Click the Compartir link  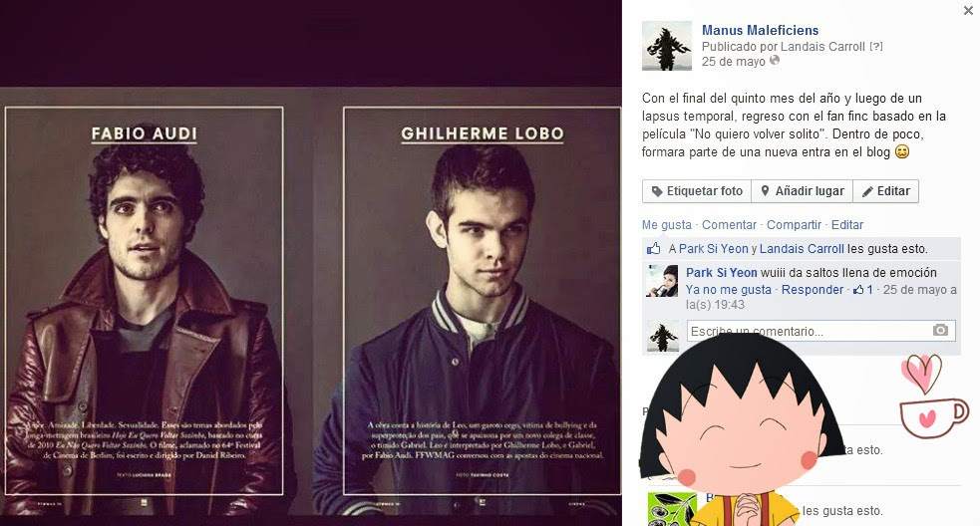pyautogui.click(x=794, y=225)
